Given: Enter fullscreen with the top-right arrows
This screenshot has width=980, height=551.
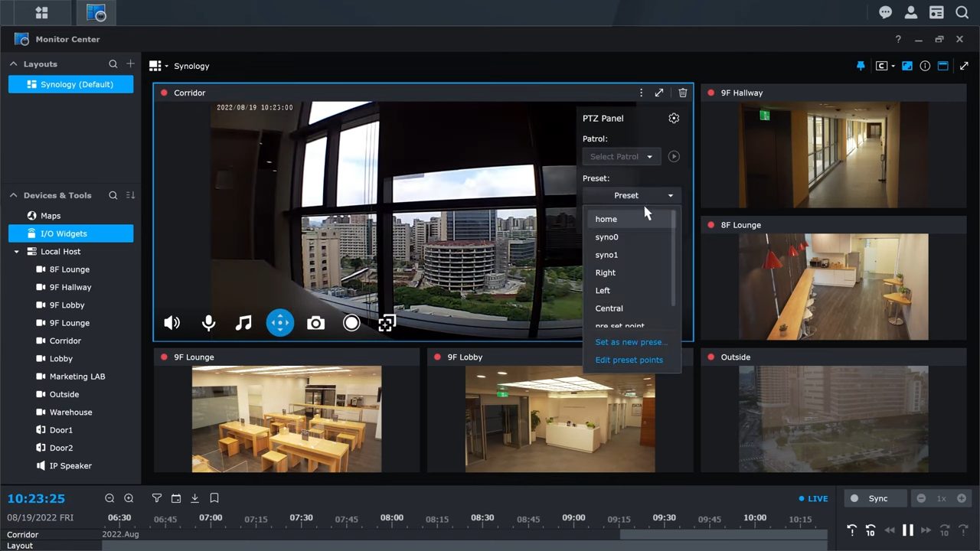Looking at the screenshot, I should tap(964, 66).
